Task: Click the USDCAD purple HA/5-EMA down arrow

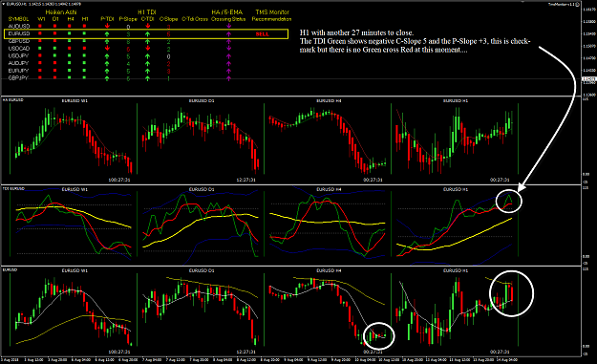Action: [229, 49]
